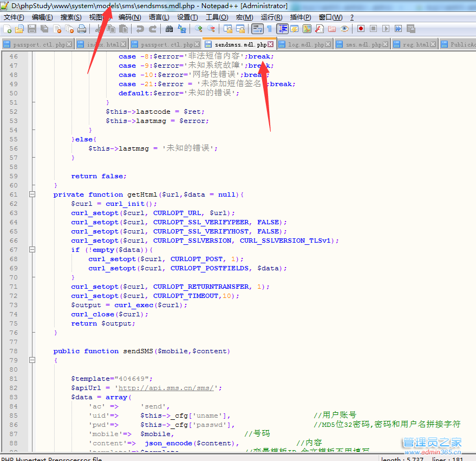The height and width of the screenshot is (461, 476).
Task: Click the Zoom In icon
Action: 199,29
